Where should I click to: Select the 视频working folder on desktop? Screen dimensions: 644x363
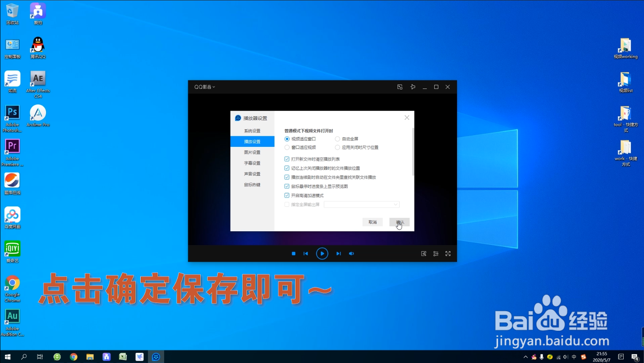point(626,48)
